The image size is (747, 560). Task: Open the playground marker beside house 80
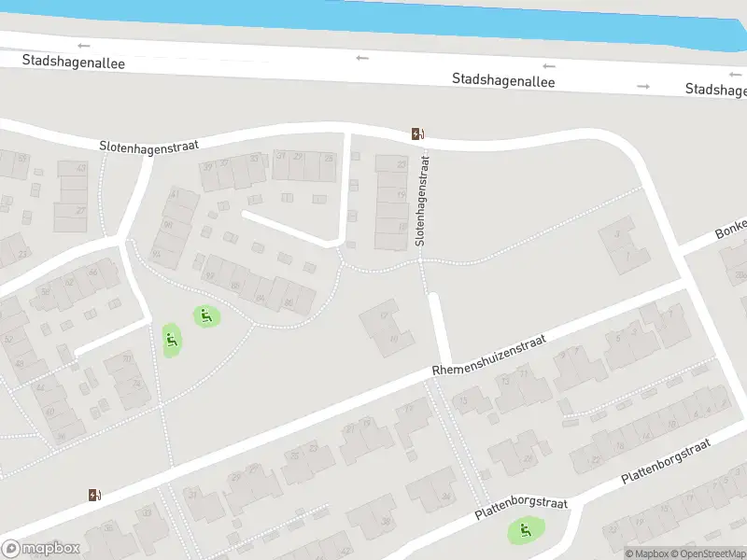click(206, 316)
